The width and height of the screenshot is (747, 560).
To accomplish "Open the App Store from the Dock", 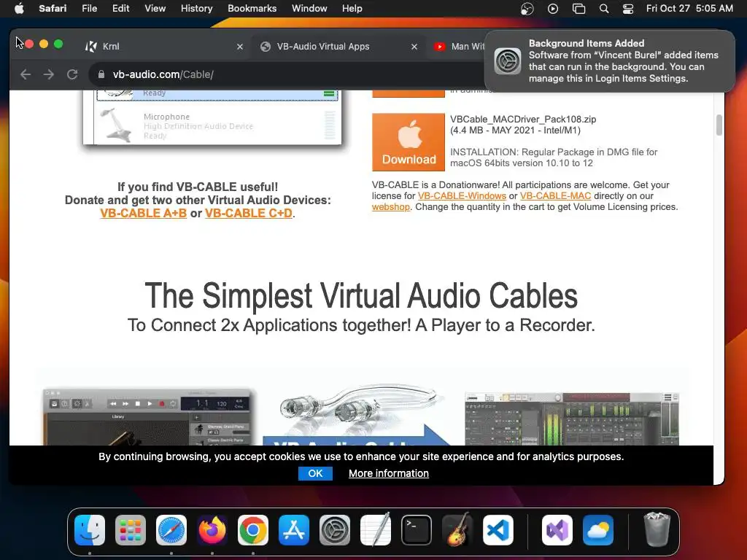I will [294, 530].
